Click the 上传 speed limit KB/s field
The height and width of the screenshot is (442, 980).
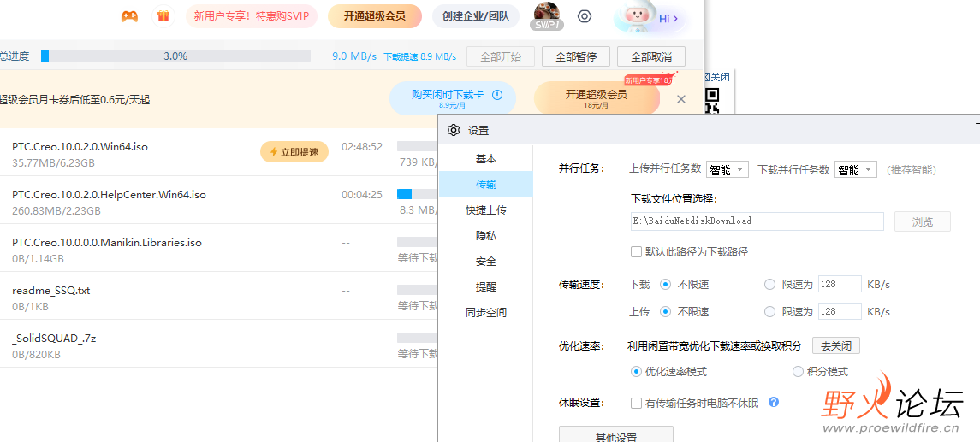(840, 311)
